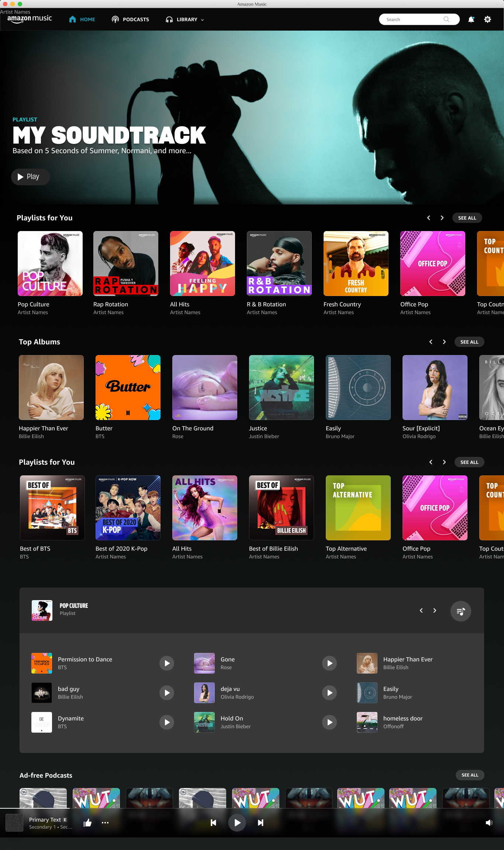Click the Happier Than Ever song in Pop Culture list

408,659
